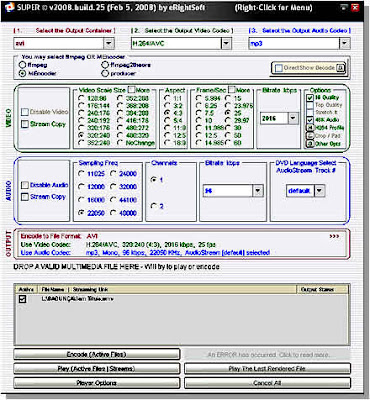Viewport: 370px width, 400px height.
Task: Select the MEncoder radio button
Action: coord(23,73)
